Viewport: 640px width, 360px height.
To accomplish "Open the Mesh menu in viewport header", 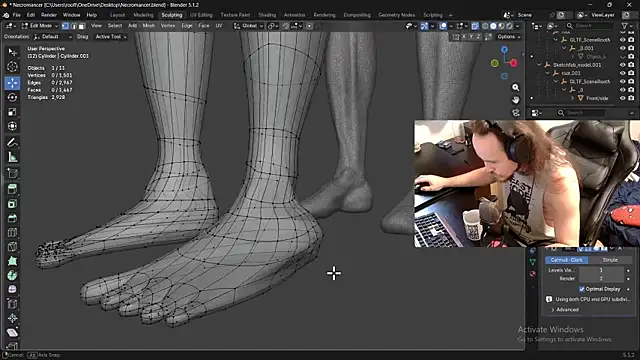I will pyautogui.click(x=149, y=26).
